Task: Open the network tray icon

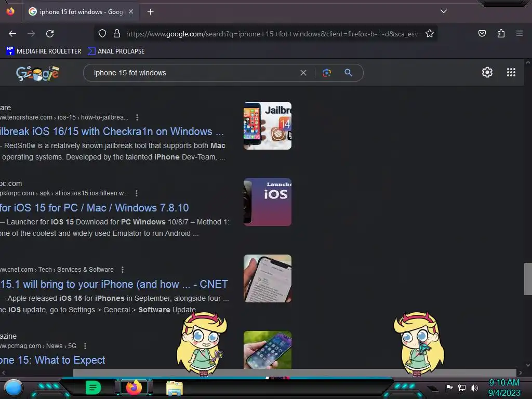Action: pos(461,388)
